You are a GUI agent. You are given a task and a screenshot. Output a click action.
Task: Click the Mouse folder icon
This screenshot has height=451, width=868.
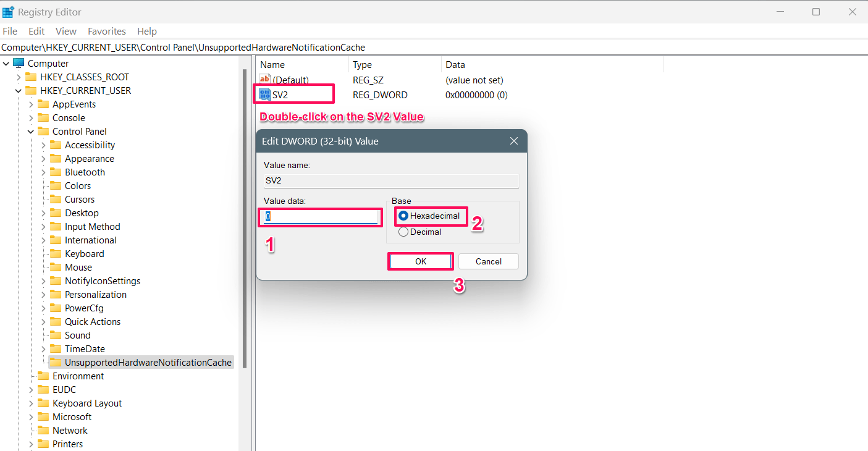tap(56, 268)
